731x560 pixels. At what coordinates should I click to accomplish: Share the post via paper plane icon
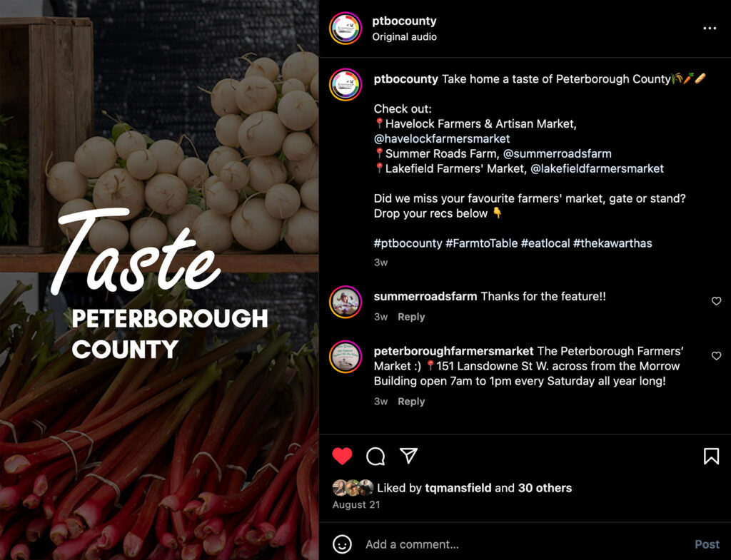click(x=408, y=456)
